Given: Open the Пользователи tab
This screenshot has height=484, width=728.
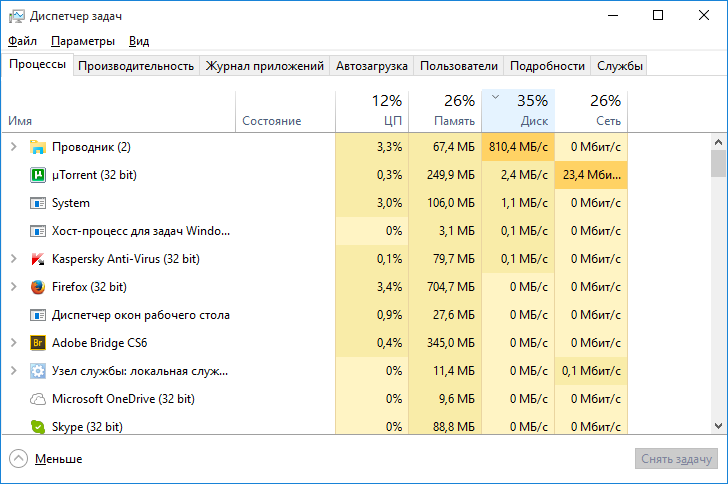Looking at the screenshot, I should pos(459,66).
